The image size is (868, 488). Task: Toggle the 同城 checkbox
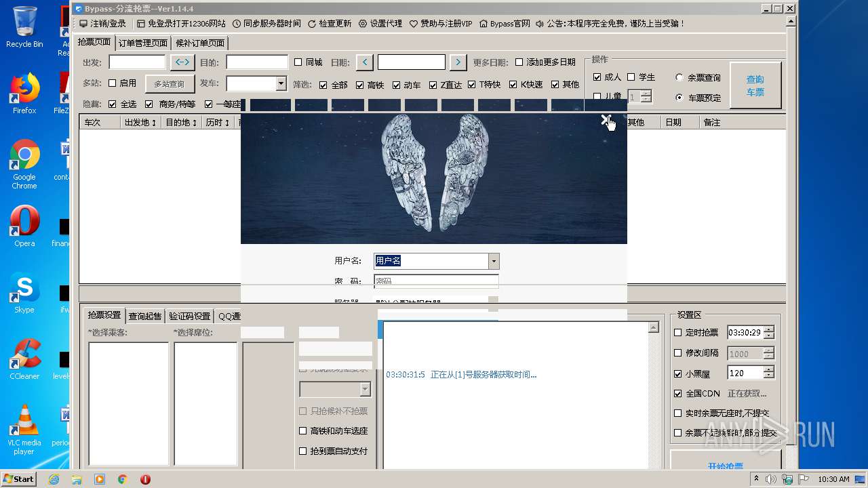pos(298,62)
